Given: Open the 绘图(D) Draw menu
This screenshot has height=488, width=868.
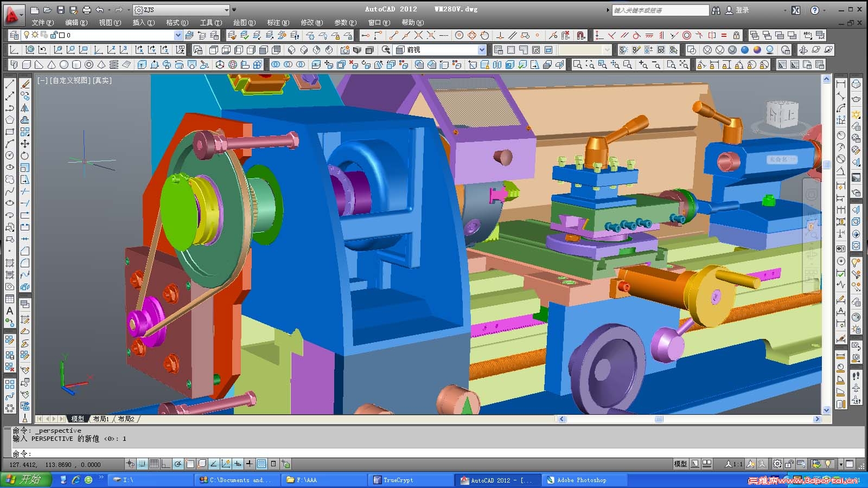Looking at the screenshot, I should (244, 23).
